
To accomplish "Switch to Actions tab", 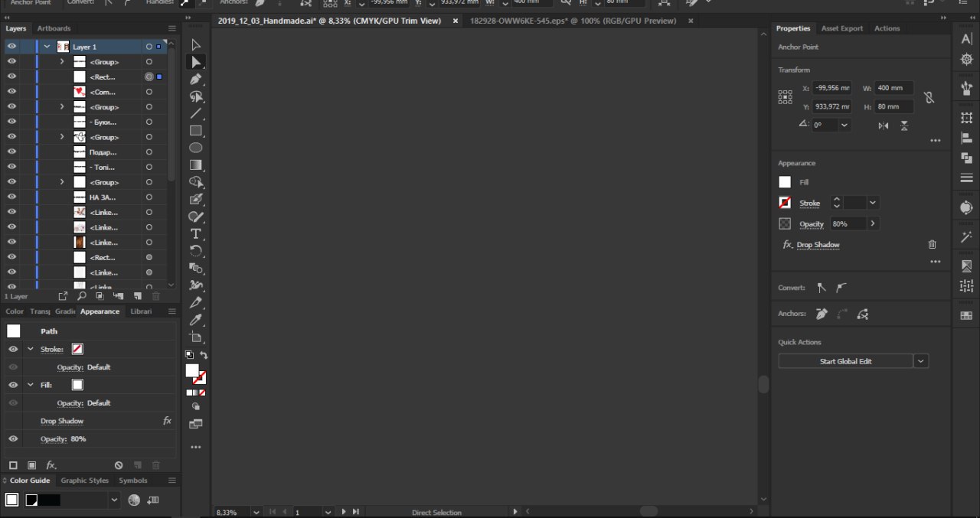I will tap(887, 28).
